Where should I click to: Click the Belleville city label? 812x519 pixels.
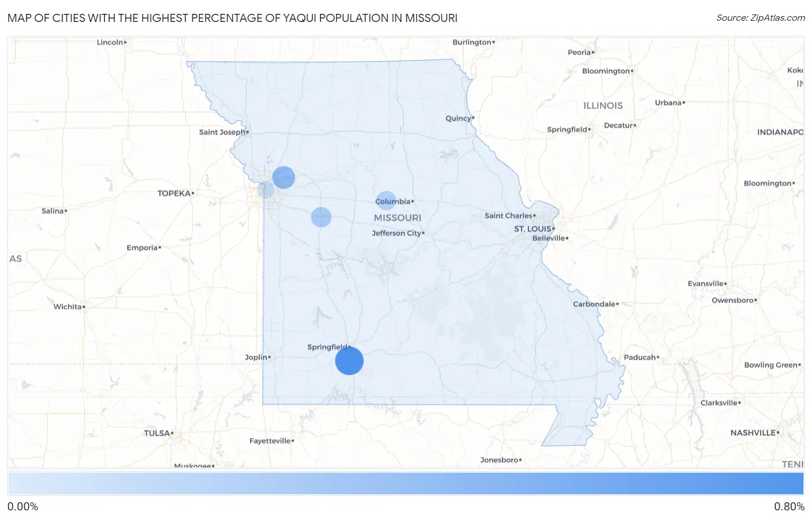(549, 238)
